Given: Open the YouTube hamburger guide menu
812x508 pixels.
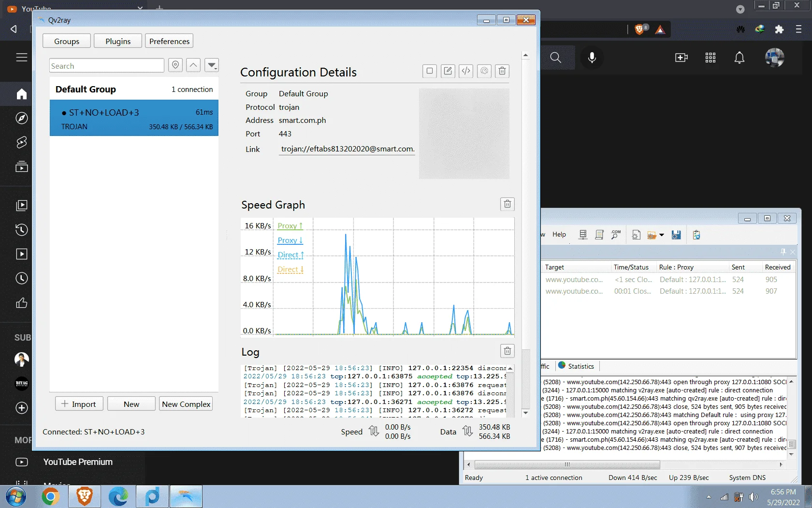Looking at the screenshot, I should 22,58.
